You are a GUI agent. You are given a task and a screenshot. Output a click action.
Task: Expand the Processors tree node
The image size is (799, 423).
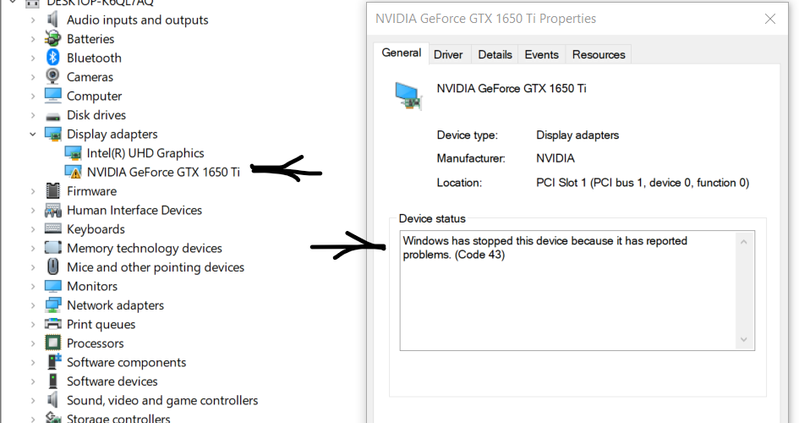pos(33,343)
